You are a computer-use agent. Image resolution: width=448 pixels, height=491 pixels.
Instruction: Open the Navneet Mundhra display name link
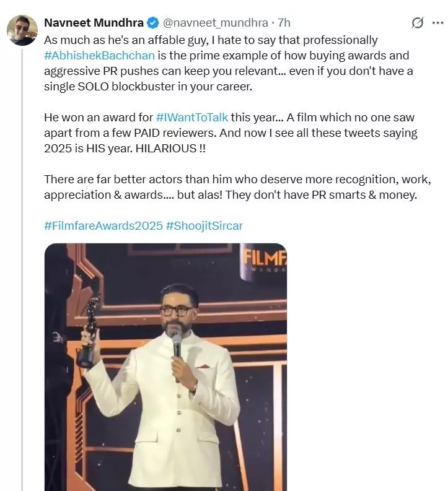point(94,23)
